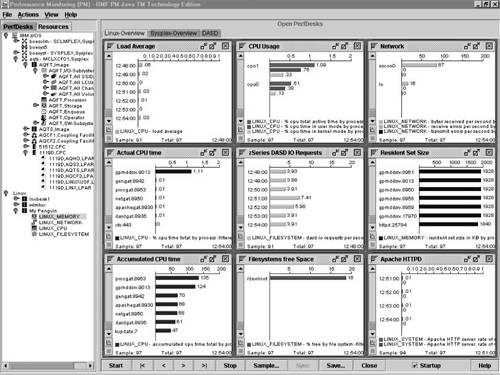The image size is (500, 375).
Task: Close the Load Average chart panel
Action: pyautogui.click(x=226, y=46)
